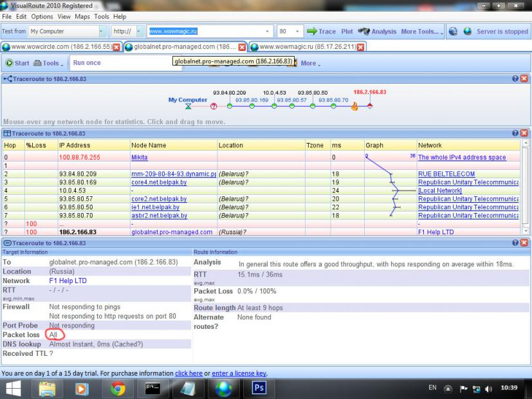Open help for the Traceroute table panel
The image size is (532, 399).
coord(515,133)
